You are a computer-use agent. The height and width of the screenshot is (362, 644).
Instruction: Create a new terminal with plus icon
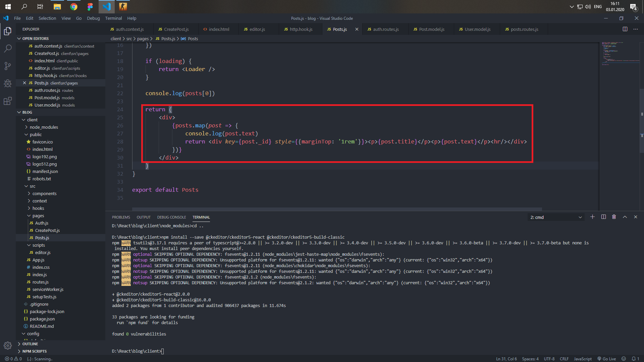coord(592,217)
